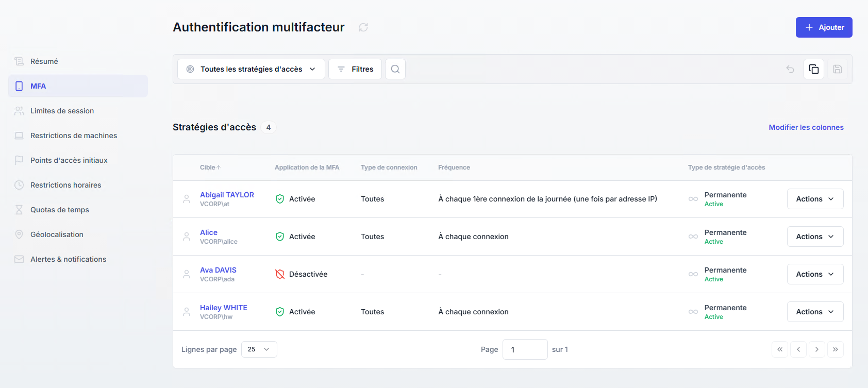
Task: Open Actions menu for Ava DAVIS
Action: pos(815,274)
